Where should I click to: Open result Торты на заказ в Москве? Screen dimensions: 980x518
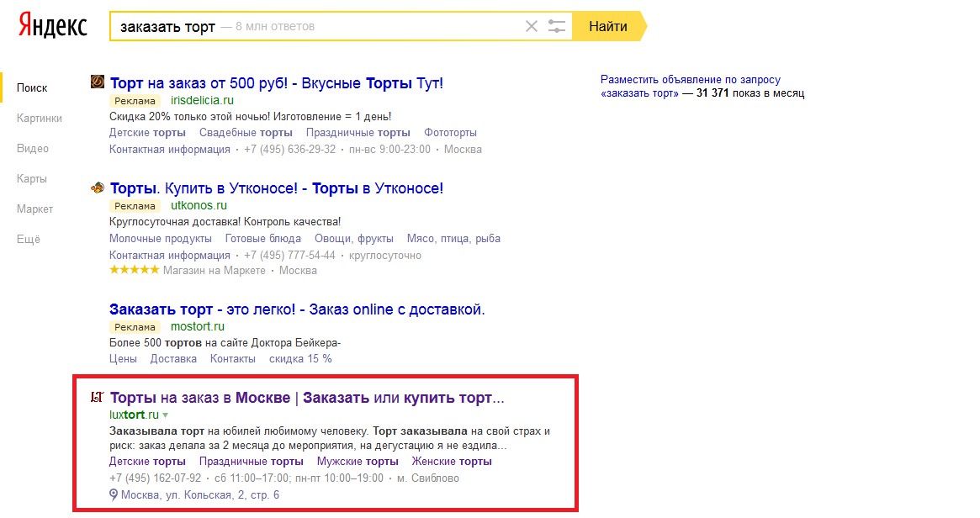point(307,398)
